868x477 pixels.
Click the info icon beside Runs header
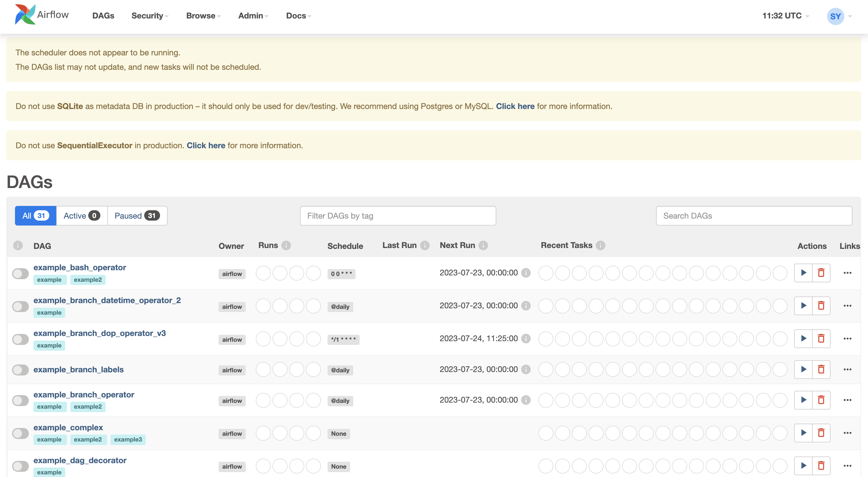(286, 245)
